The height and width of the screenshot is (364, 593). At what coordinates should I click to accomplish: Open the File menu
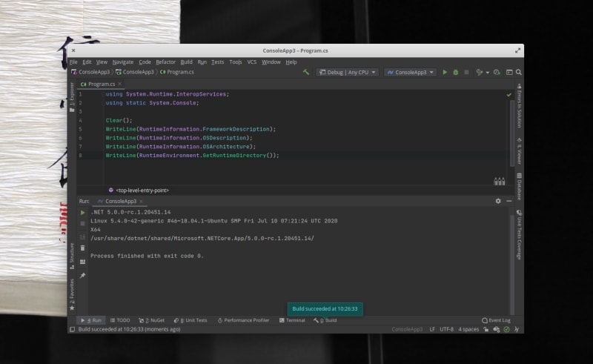point(73,62)
